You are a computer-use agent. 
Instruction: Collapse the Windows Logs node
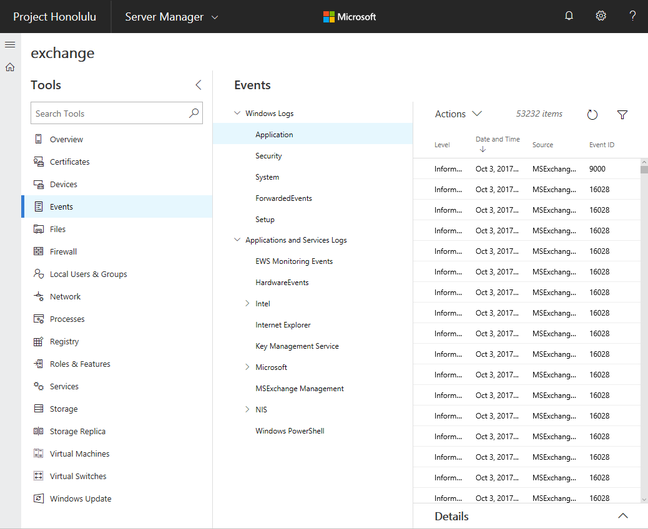click(x=237, y=113)
